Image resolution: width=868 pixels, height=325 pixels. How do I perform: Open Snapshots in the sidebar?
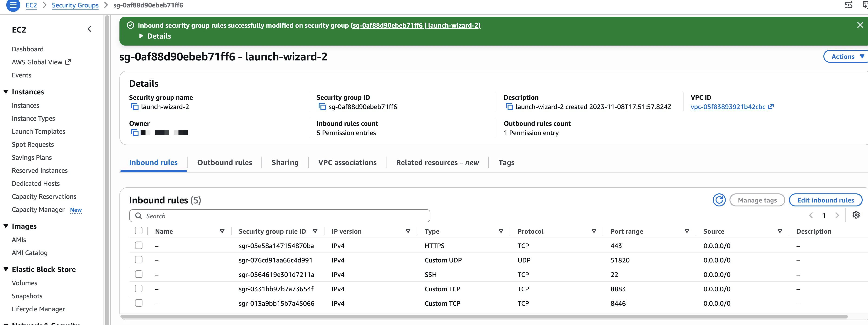(x=27, y=296)
